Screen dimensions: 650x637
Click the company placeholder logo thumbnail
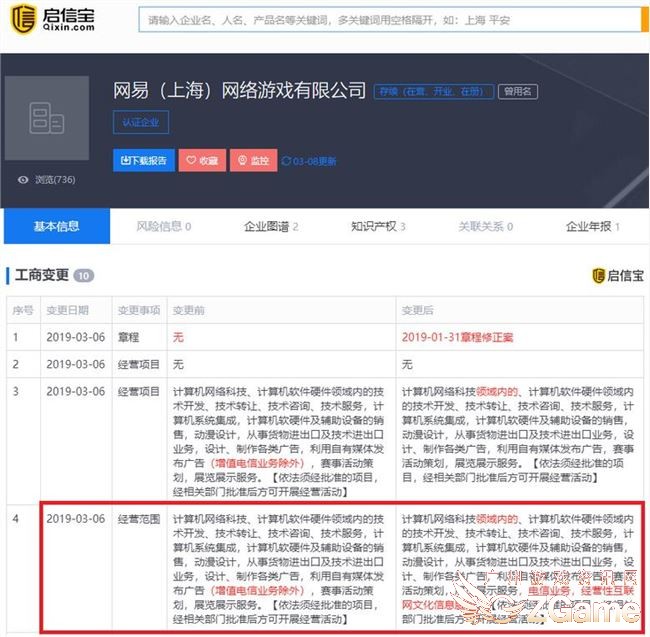pos(47,118)
